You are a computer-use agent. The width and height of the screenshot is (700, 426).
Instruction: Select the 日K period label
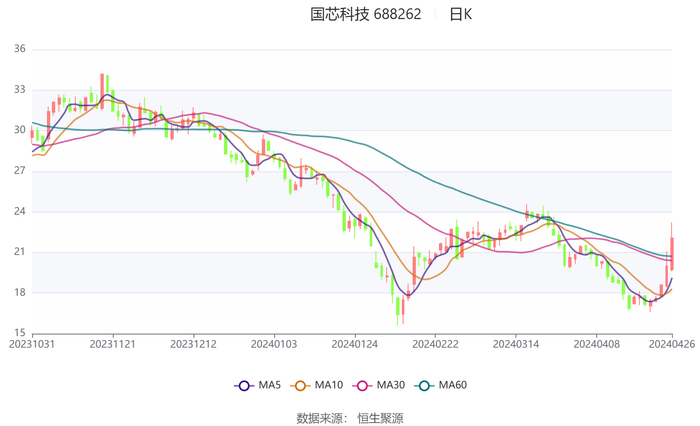[x=460, y=14]
